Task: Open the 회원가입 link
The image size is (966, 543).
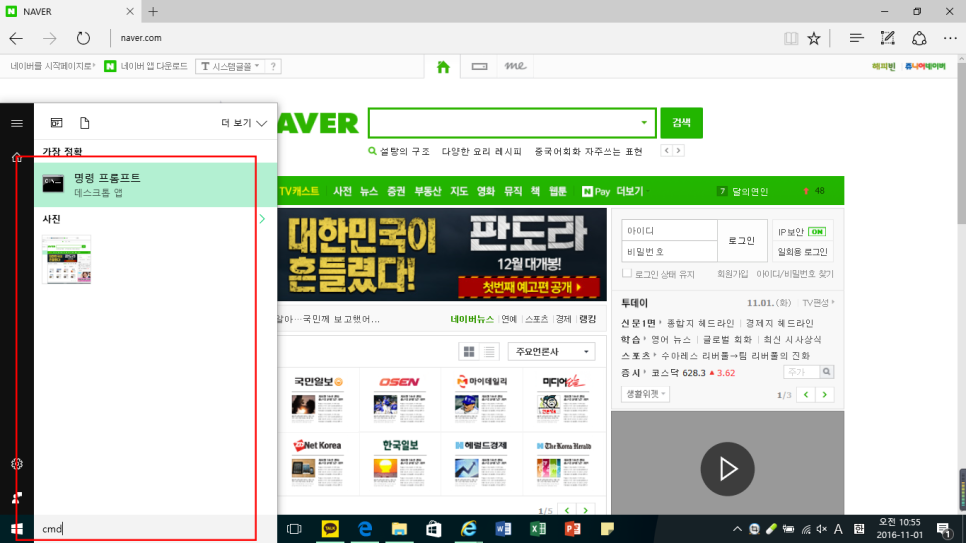Action: pos(732,274)
